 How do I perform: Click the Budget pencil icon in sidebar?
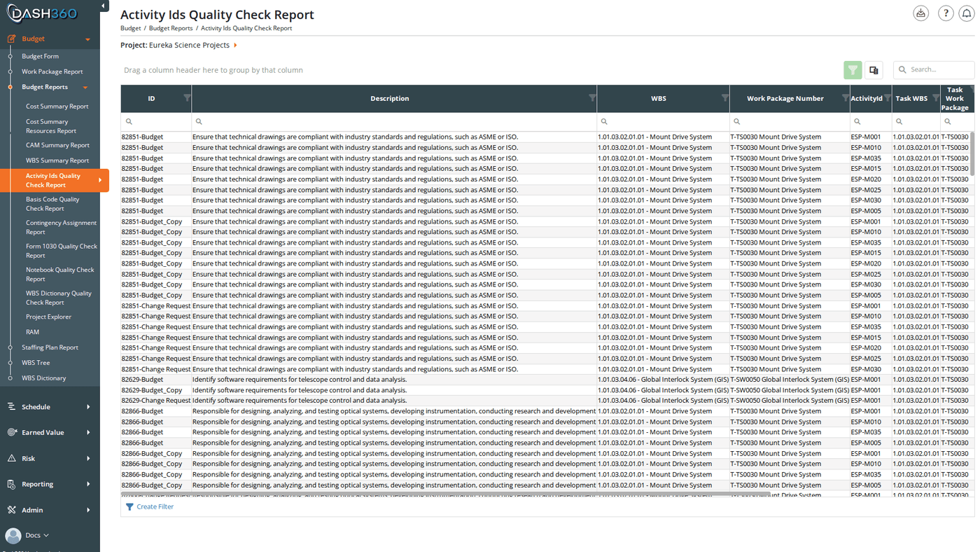pyautogui.click(x=11, y=39)
